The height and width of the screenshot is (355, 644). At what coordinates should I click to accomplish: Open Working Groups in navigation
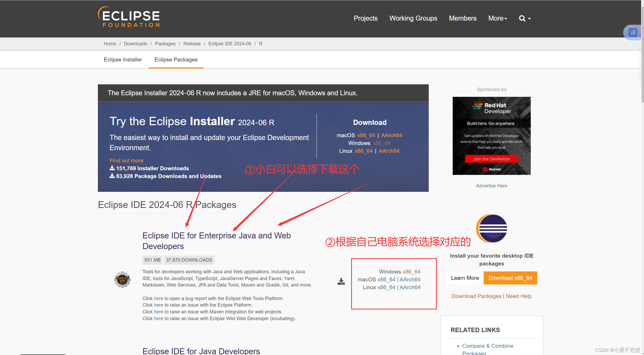[413, 18]
